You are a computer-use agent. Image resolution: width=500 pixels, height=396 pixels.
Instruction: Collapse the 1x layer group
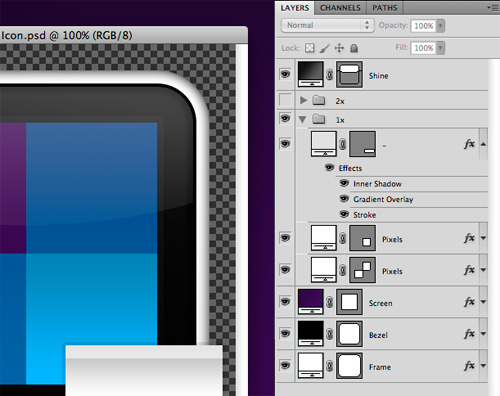pyautogui.click(x=302, y=119)
